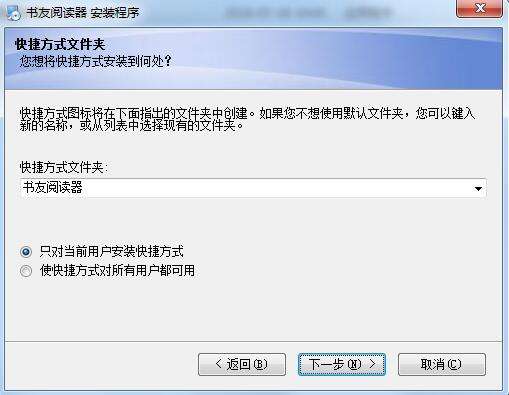Click the description paragraph about default folder

247,119
